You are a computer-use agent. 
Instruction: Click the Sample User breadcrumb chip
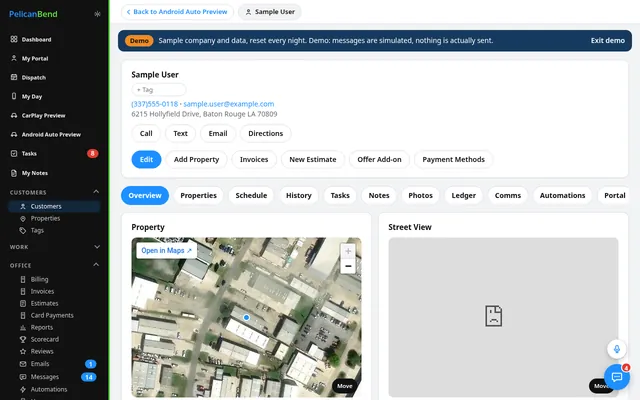[x=270, y=12]
